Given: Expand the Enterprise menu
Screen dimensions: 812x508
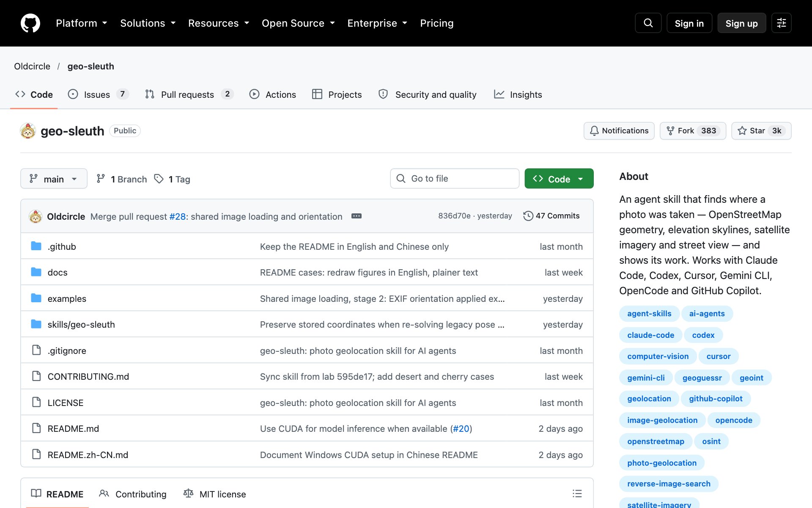Looking at the screenshot, I should 377,23.
